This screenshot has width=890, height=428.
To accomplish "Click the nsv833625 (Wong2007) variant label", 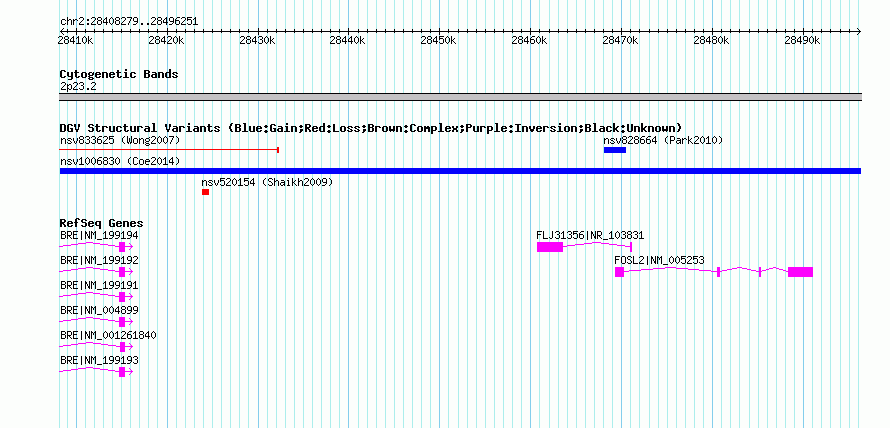I will pos(120,140).
